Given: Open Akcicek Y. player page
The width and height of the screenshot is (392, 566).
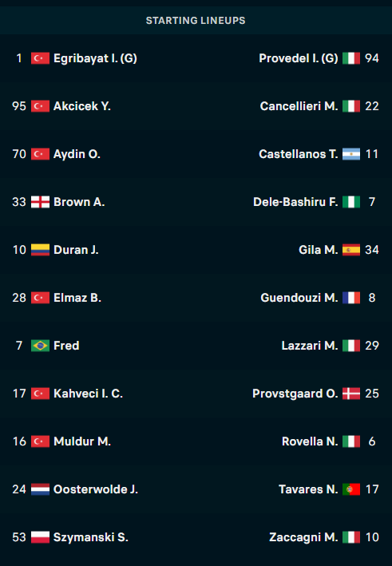Looking at the screenshot, I should click(x=82, y=106).
